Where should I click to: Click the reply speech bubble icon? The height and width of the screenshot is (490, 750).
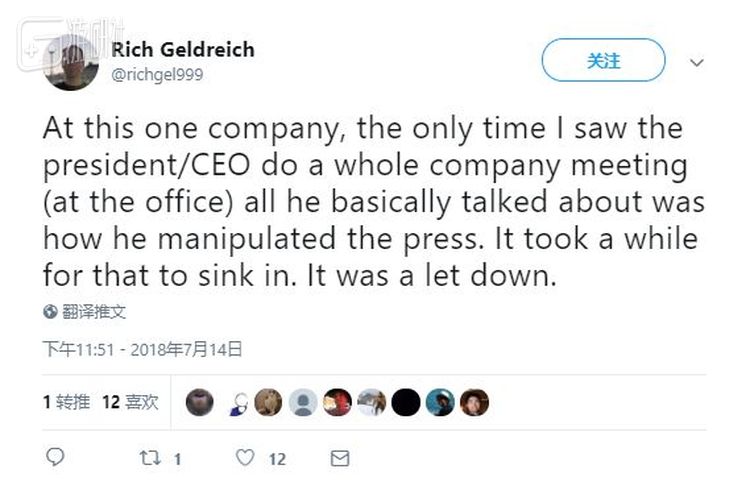click(56, 458)
